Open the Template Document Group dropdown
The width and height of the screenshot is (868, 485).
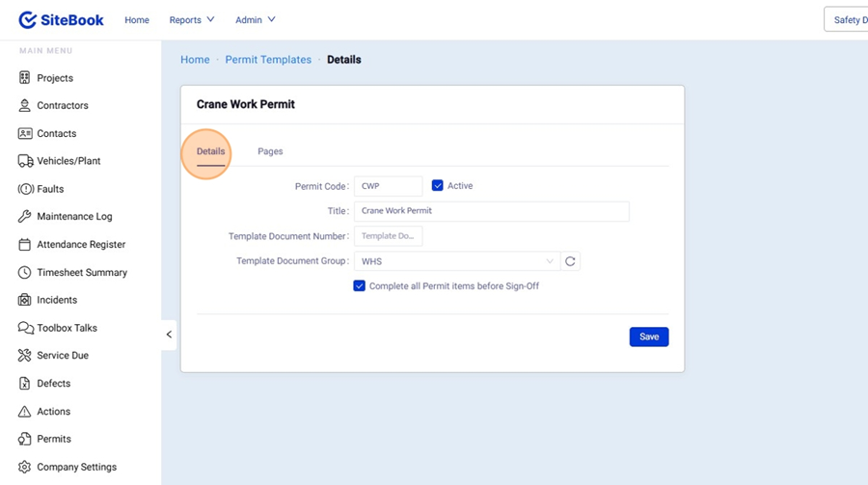point(457,261)
